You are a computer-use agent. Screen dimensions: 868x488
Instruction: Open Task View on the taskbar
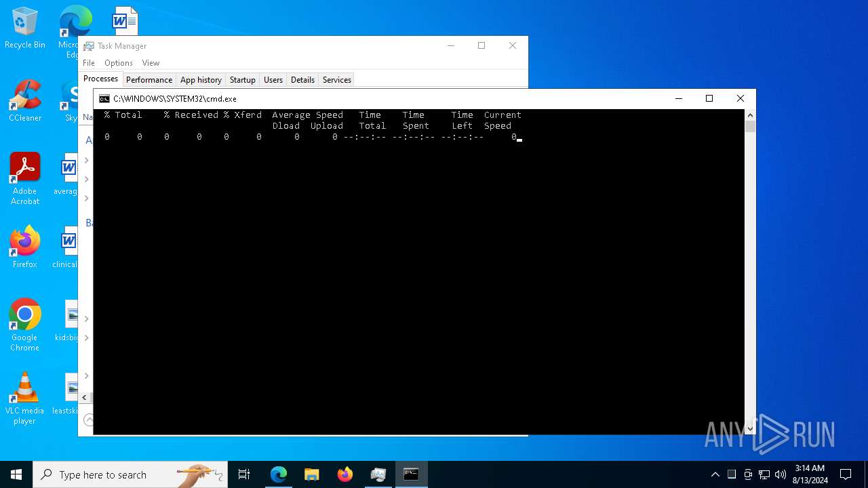click(244, 474)
